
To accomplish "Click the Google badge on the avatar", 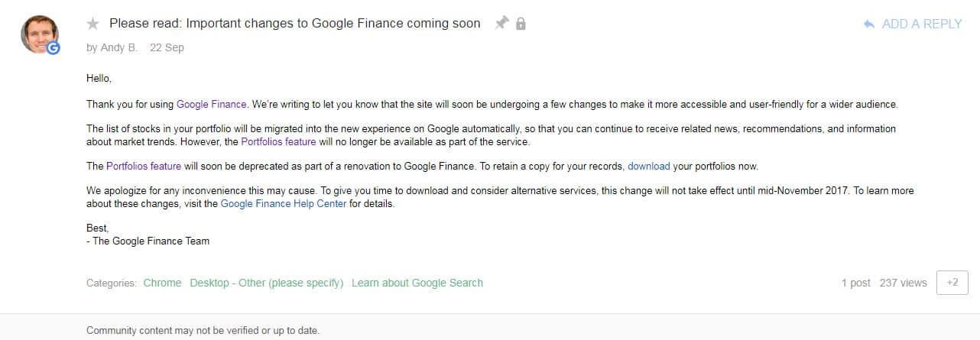I will click(x=53, y=48).
